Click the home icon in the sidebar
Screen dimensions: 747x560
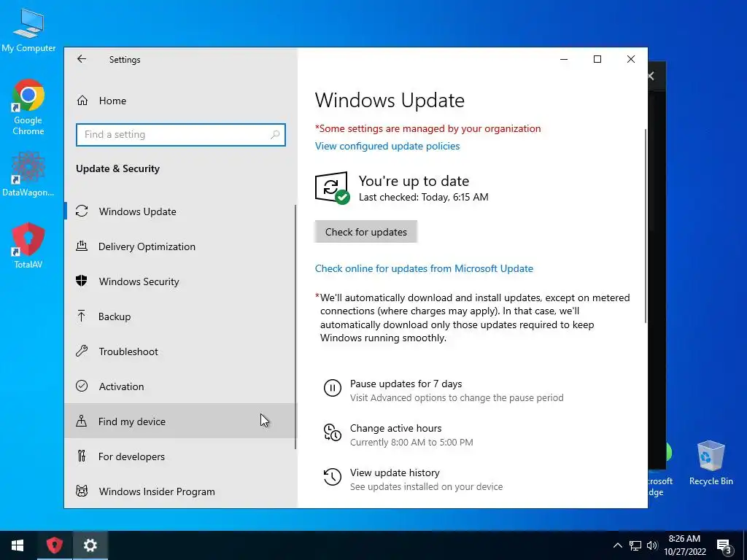click(x=82, y=101)
